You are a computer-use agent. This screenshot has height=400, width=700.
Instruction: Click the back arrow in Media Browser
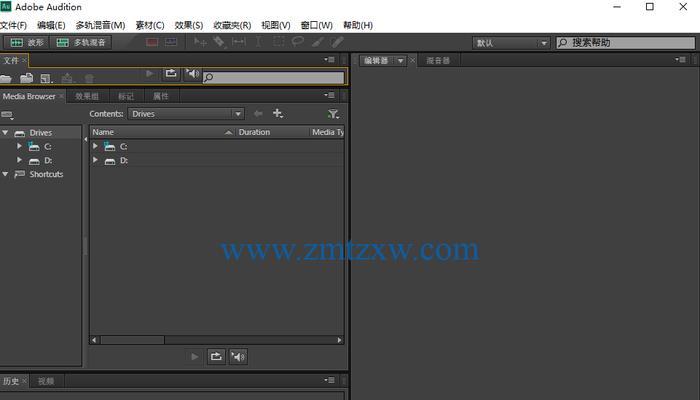(x=258, y=114)
